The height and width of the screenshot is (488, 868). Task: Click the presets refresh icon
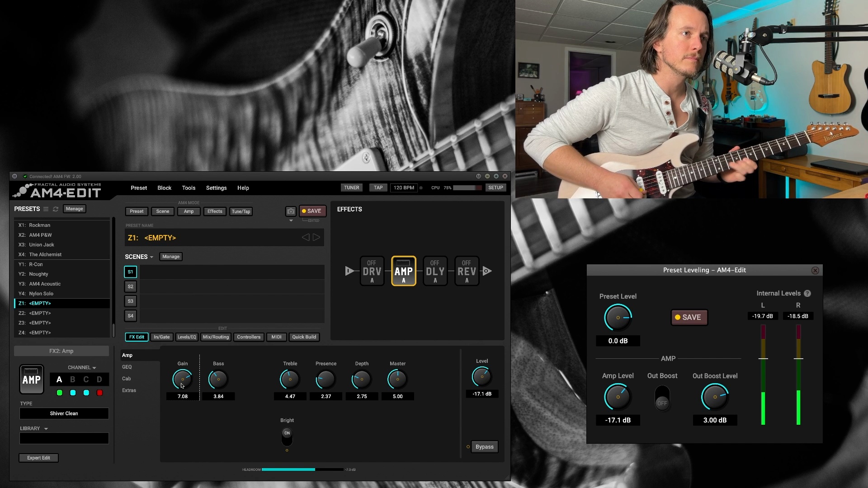coord(56,209)
